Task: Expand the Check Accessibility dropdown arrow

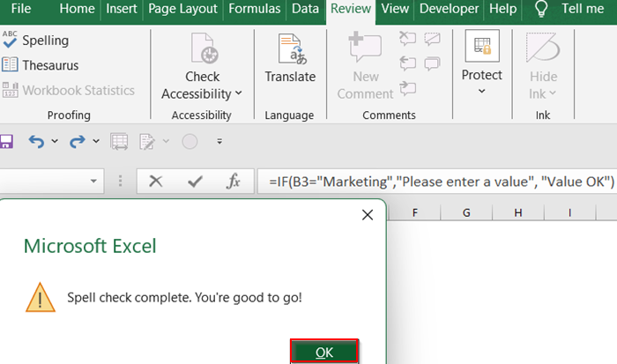Action: (239, 93)
